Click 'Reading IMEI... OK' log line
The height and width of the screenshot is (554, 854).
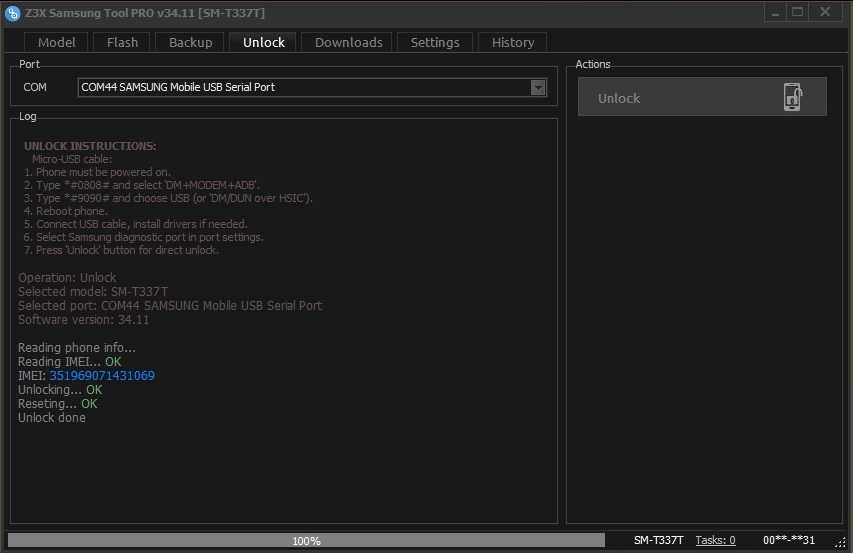click(70, 362)
